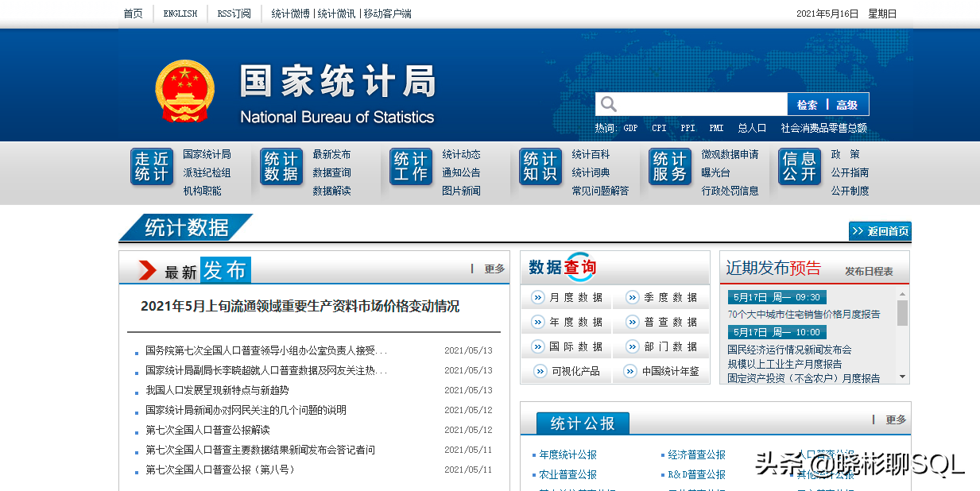Open the 走近统计 section icon
This screenshot has height=491, width=980.
[x=151, y=167]
